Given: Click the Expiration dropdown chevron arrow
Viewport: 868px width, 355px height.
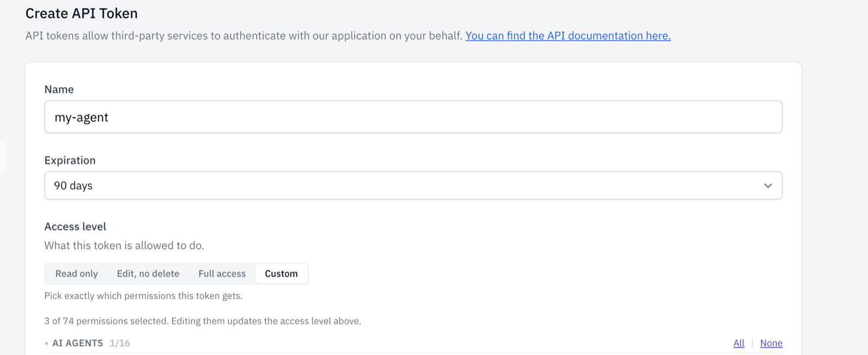Looking at the screenshot, I should pyautogui.click(x=768, y=186).
